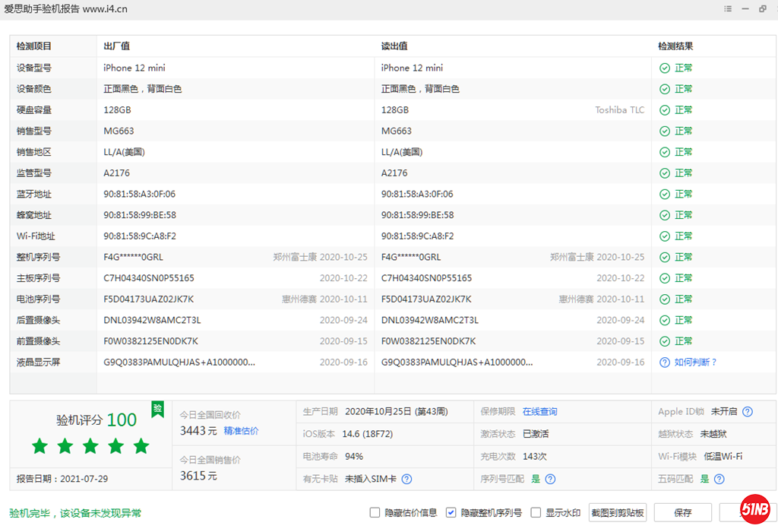Click help icon beside 未插入SIM卡
The width and height of the screenshot is (778, 532).
pos(406,479)
